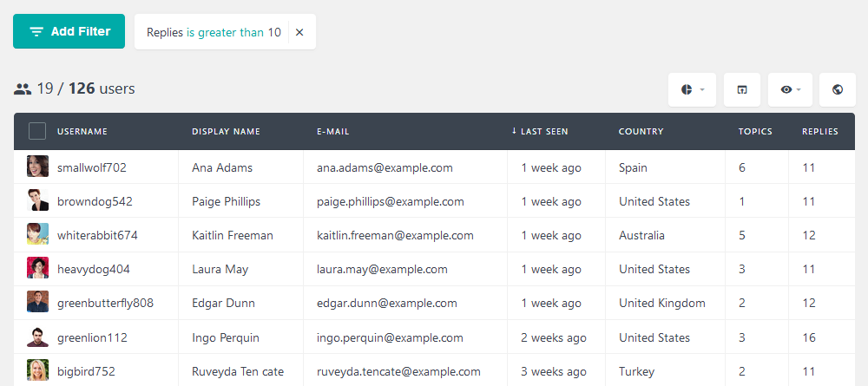Sort by the Country column header
The width and height of the screenshot is (868, 386).
pos(641,132)
